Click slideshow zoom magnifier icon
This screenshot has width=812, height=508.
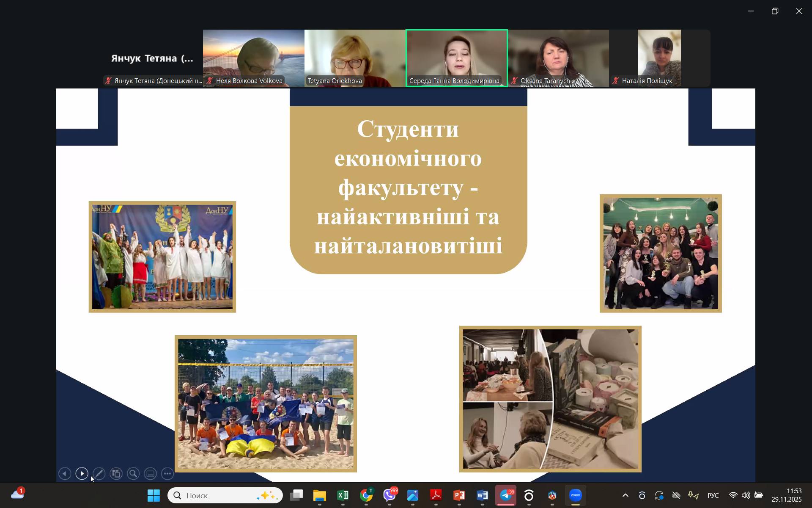[x=133, y=473]
